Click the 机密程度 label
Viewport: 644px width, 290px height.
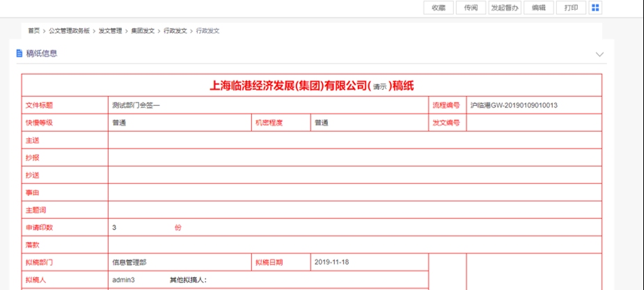(x=269, y=123)
